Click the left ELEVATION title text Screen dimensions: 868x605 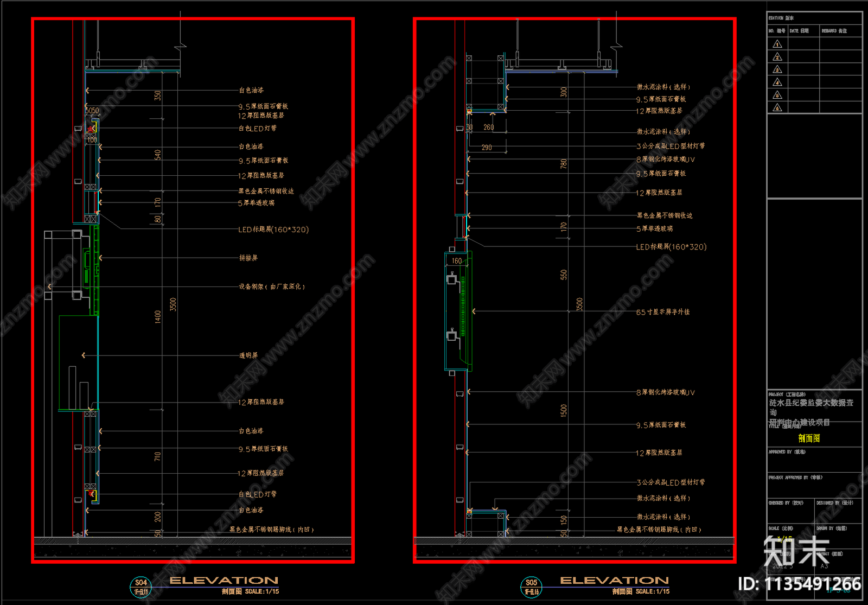click(224, 581)
